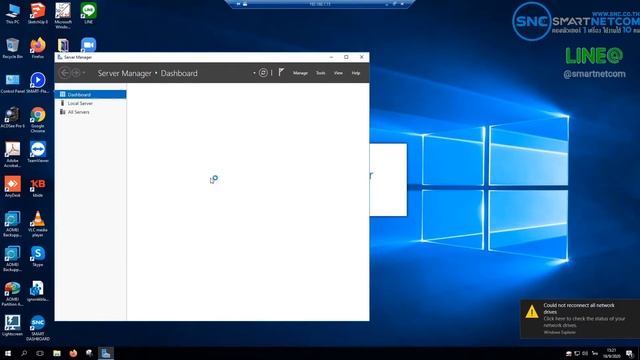Open SMART-Player desktop shortcut
The image size is (640, 360).
coord(38,83)
